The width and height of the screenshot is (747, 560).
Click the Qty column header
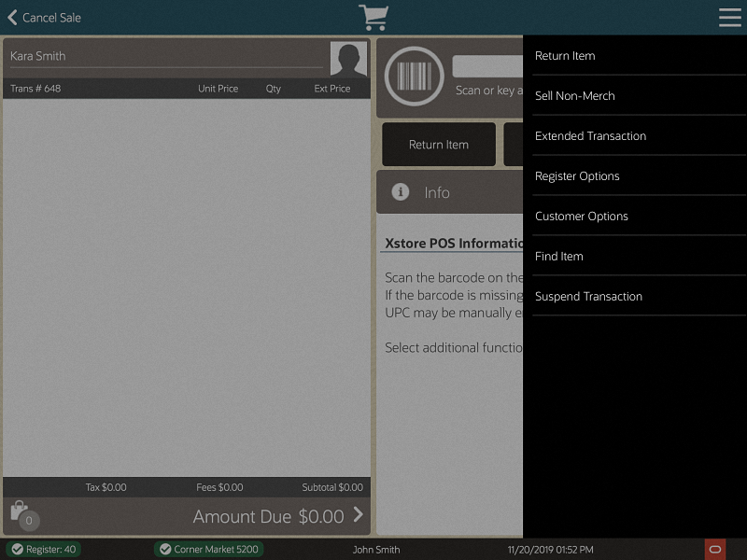pyautogui.click(x=274, y=89)
